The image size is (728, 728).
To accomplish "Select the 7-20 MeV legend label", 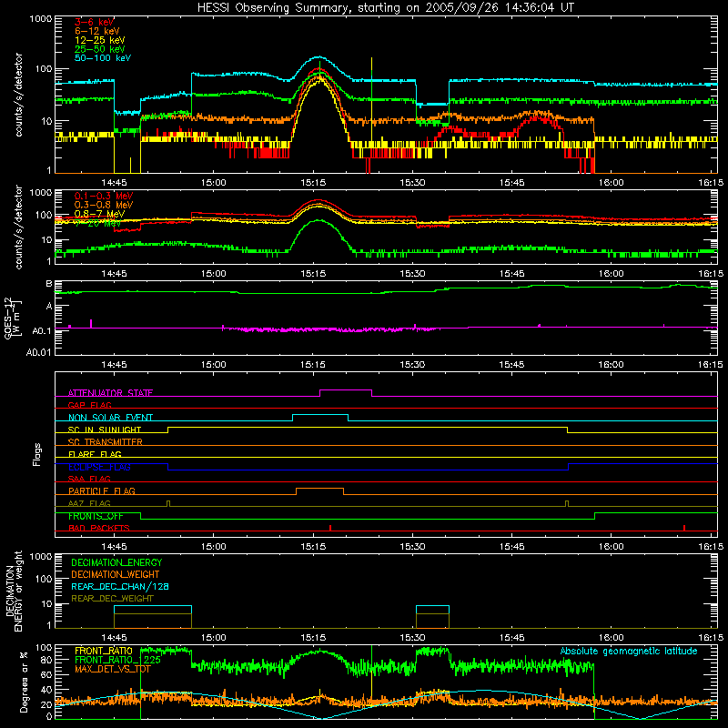I will point(97,223).
